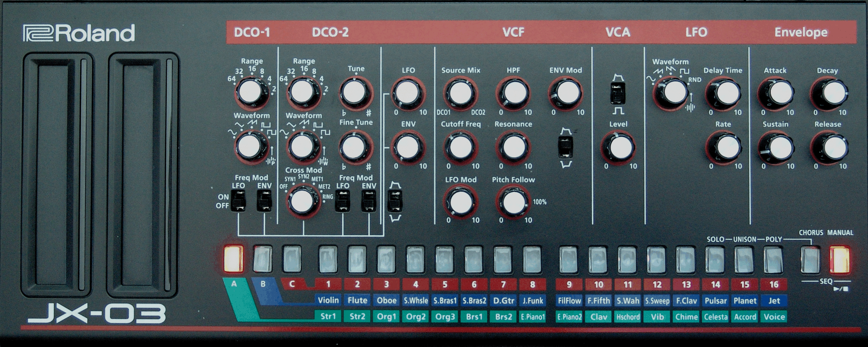Click the LFO Rate knob
Image resolution: width=868 pixels, height=347 pixels.
click(724, 147)
